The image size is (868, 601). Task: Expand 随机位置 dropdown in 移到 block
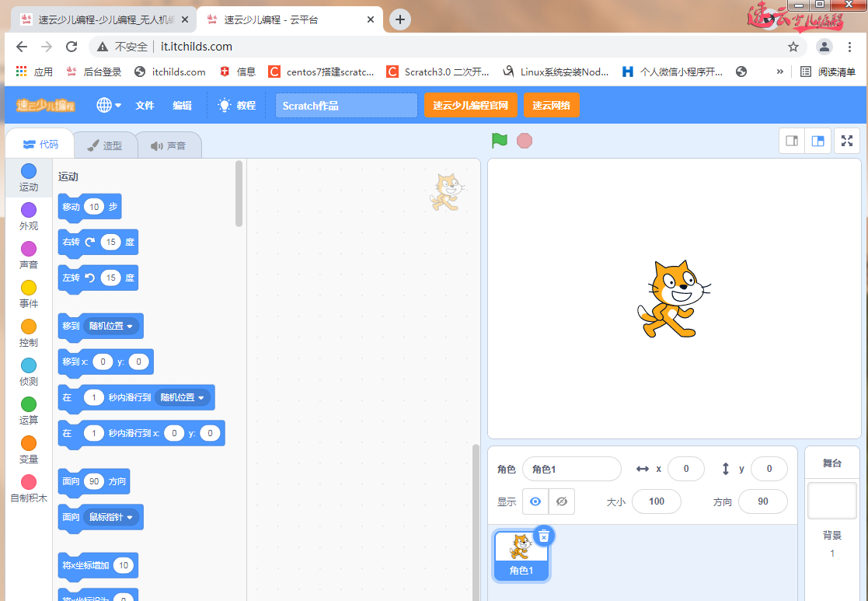tap(130, 327)
